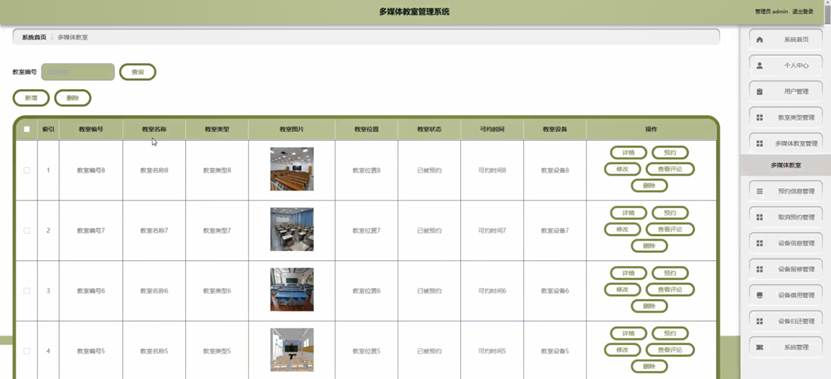
Task: Open the 系统管理 sidebar menu
Action: click(786, 347)
